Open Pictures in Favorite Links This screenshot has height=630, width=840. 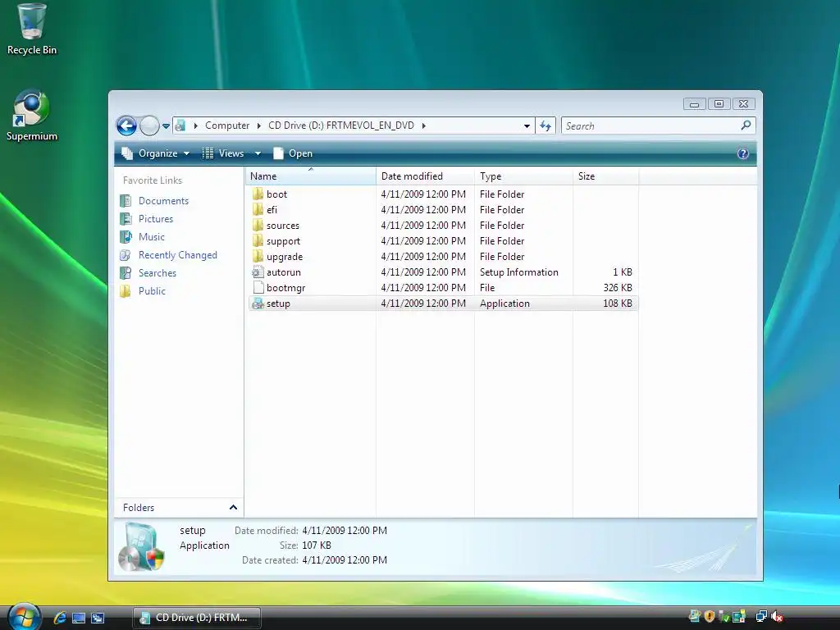(x=147, y=218)
